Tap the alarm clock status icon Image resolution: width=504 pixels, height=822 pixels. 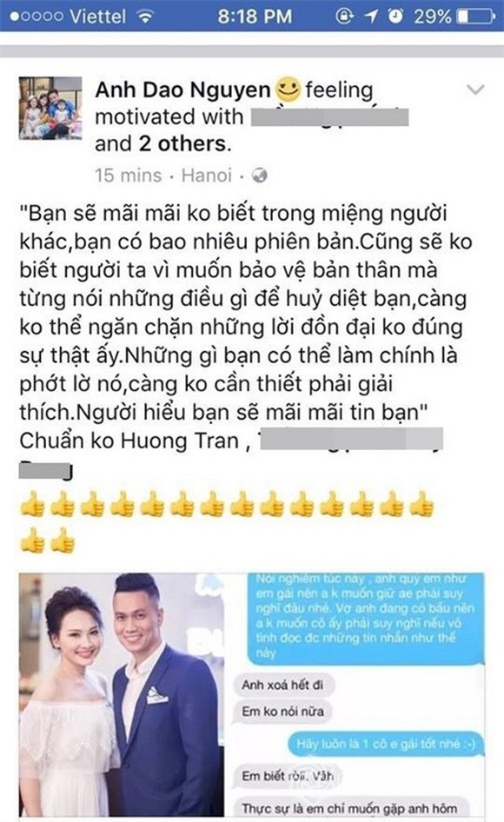click(x=396, y=17)
